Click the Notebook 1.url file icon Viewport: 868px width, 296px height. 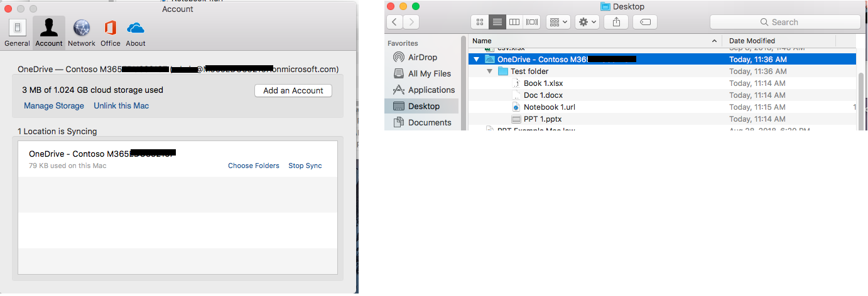tap(516, 107)
